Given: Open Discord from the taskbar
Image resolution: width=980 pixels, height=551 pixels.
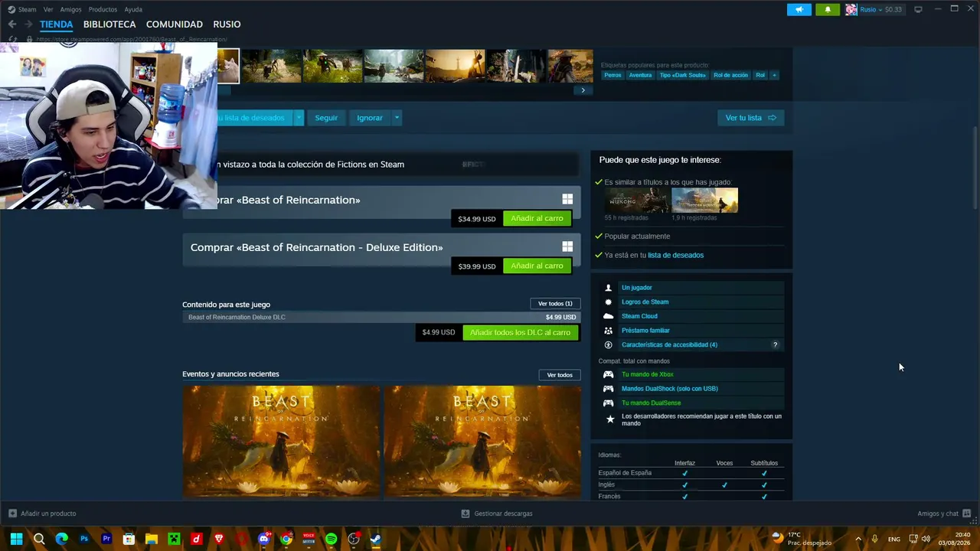Looking at the screenshot, I should [264, 539].
